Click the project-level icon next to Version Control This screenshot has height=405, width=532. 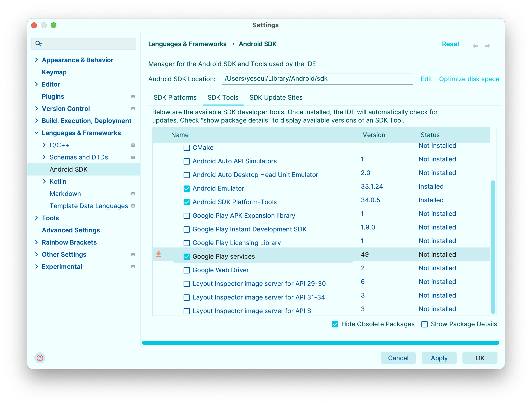pyautogui.click(x=133, y=109)
